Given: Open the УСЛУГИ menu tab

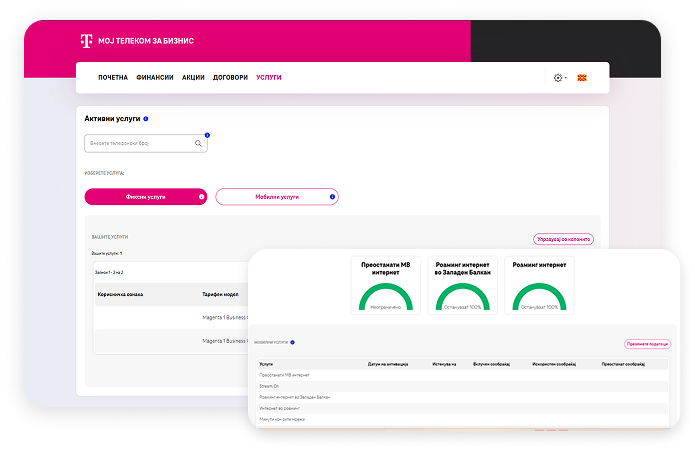Looking at the screenshot, I should 269,77.
